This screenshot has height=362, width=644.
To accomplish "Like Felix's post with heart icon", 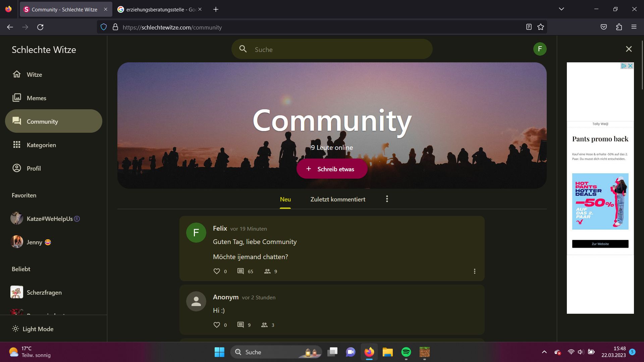I will (217, 271).
